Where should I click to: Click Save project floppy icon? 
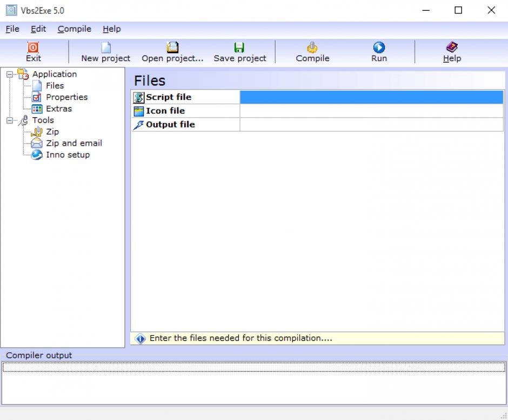(x=239, y=48)
